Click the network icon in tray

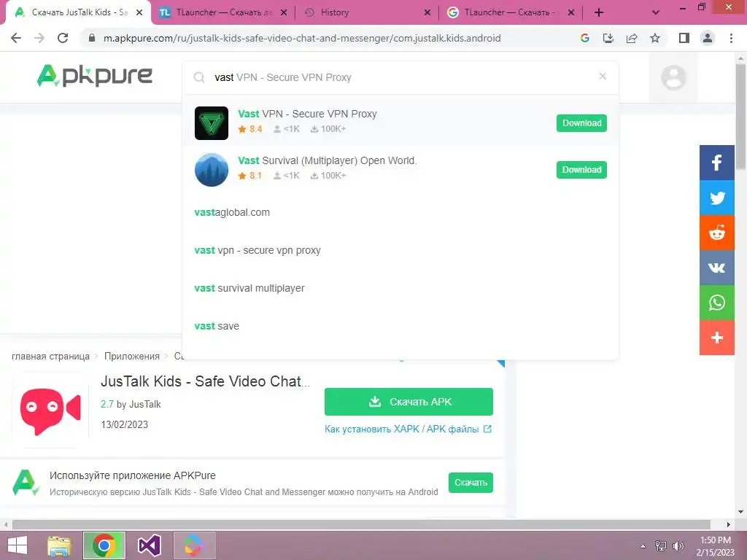coord(661,546)
